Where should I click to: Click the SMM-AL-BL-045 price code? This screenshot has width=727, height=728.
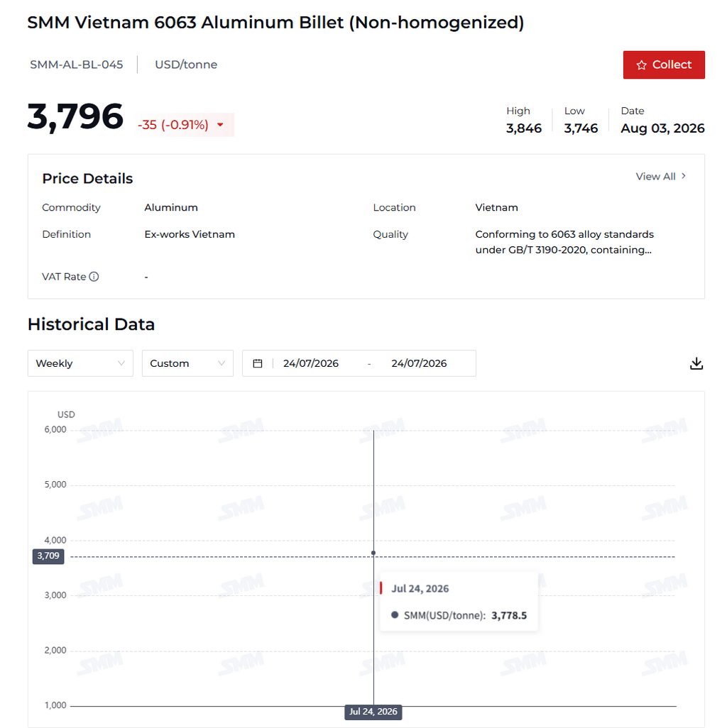pyautogui.click(x=77, y=65)
